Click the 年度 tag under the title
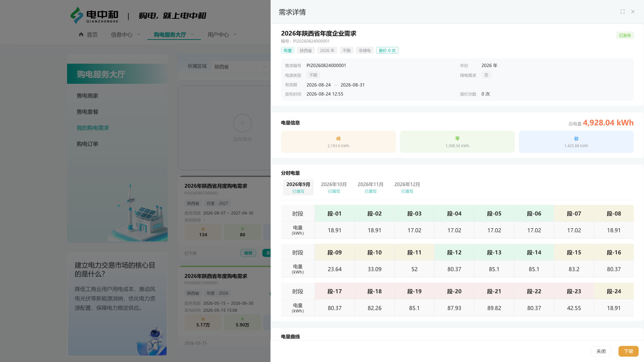The image size is (644, 362). pyautogui.click(x=288, y=51)
